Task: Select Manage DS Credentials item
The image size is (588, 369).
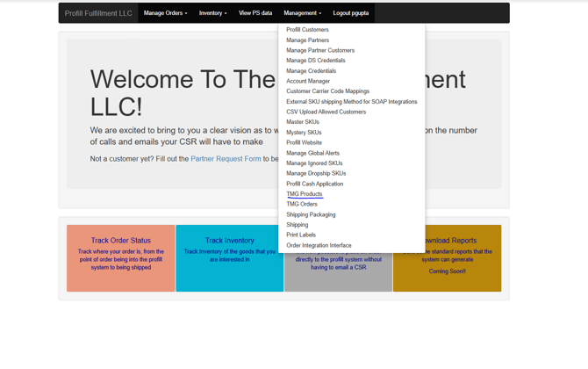Action: [315, 61]
